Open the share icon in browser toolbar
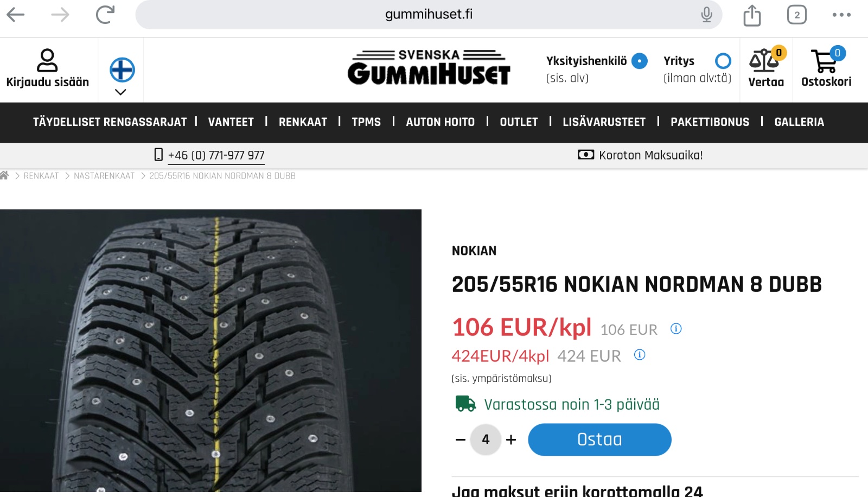 [752, 15]
